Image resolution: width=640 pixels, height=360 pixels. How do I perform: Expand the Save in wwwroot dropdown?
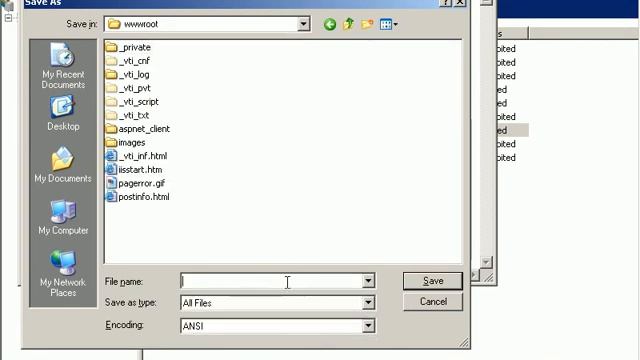pos(303,24)
